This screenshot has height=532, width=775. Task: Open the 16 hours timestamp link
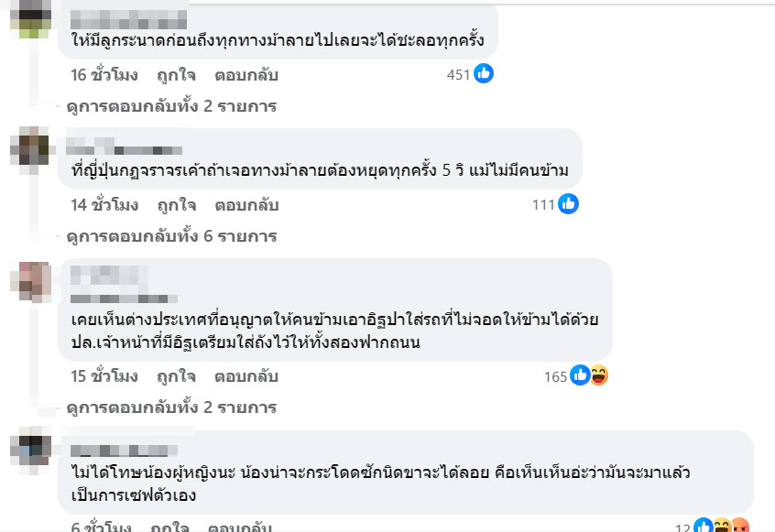pos(104,75)
